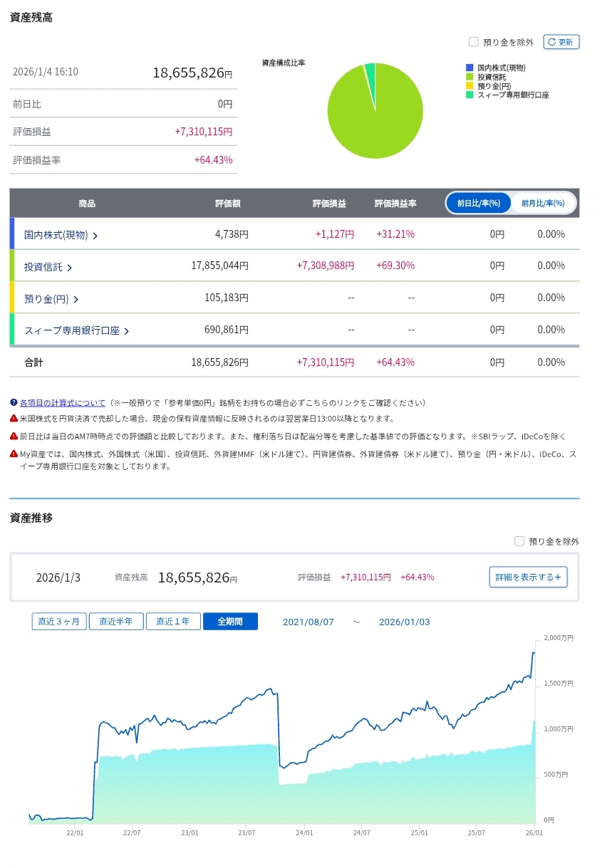The height and width of the screenshot is (868, 612).
Task: Click the red warning icon beside 米国株式 note
Action: point(14,419)
